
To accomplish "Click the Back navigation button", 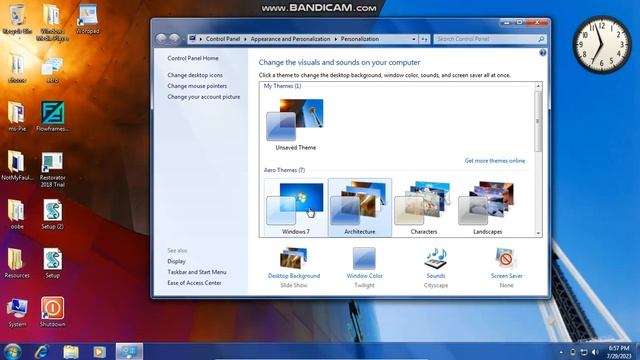I will [x=161, y=39].
